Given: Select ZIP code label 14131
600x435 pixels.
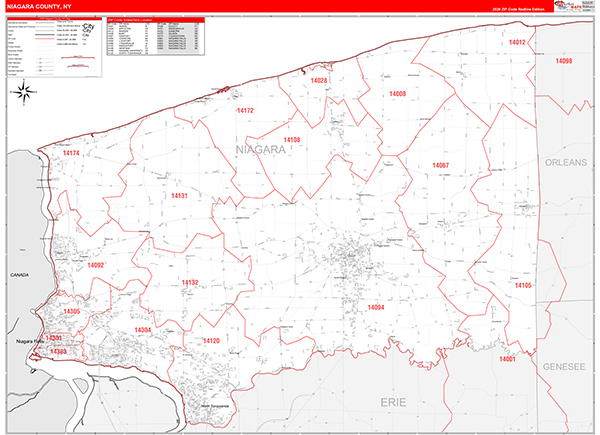Looking at the screenshot, I should click(179, 196).
